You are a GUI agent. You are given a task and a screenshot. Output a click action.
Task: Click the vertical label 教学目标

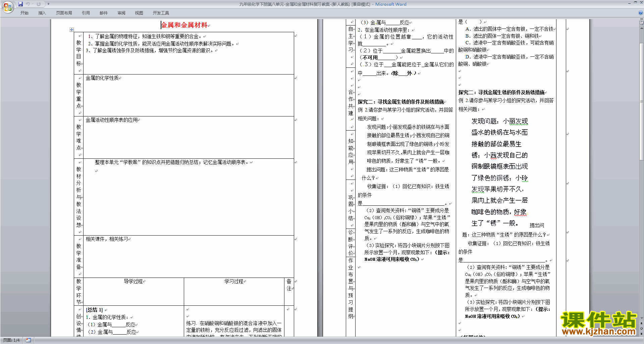(78, 53)
